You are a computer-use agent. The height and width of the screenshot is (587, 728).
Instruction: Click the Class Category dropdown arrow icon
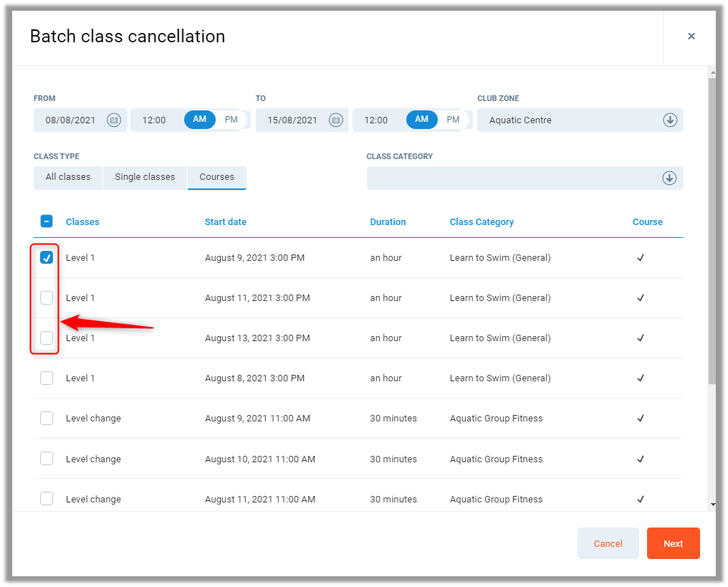(669, 178)
